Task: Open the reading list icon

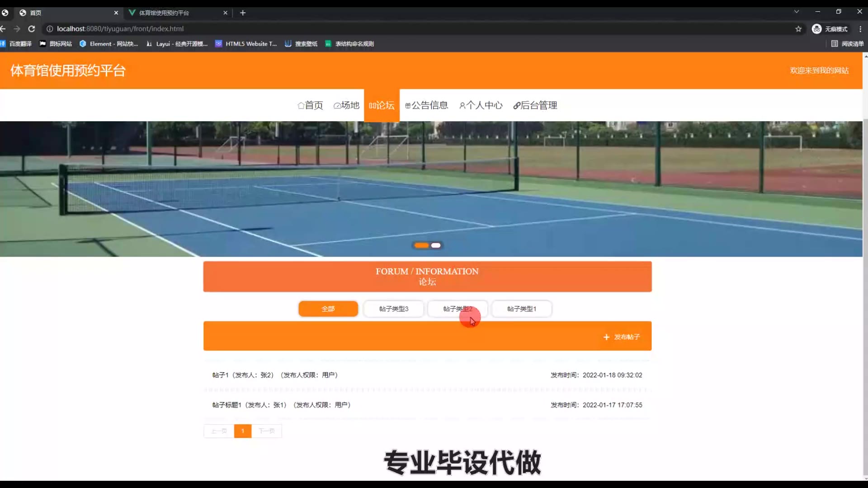Action: point(835,44)
